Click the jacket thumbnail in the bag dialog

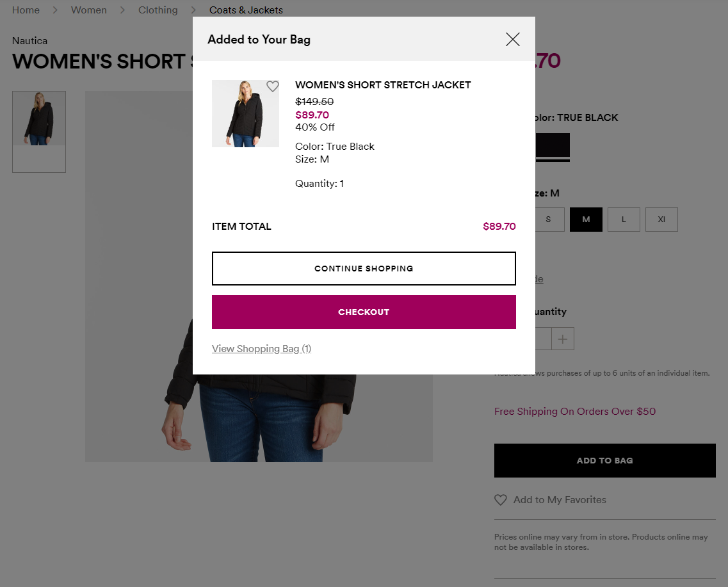coord(245,114)
